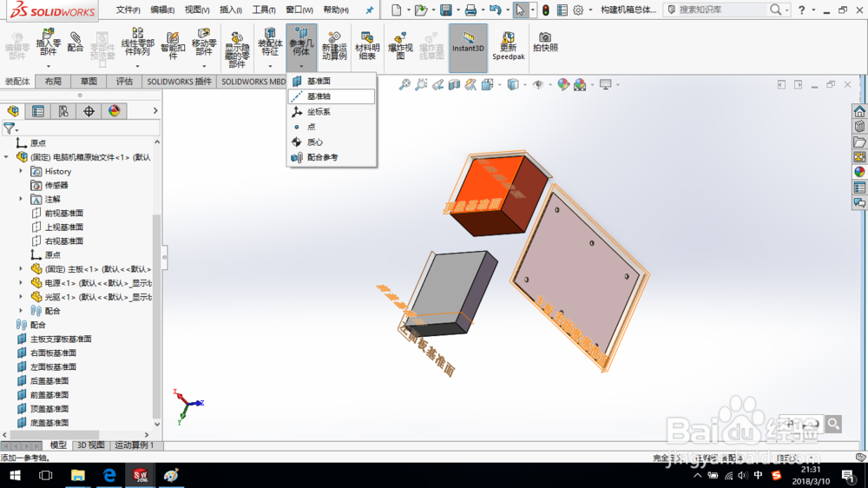Expand the (固定) 主板<1> component
The image size is (868, 488).
click(x=21, y=268)
